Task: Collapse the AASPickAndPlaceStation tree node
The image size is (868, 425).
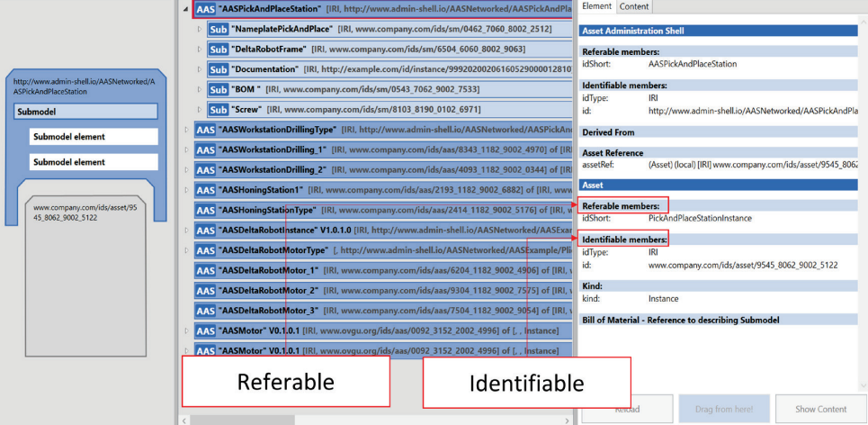Action: click(x=185, y=9)
